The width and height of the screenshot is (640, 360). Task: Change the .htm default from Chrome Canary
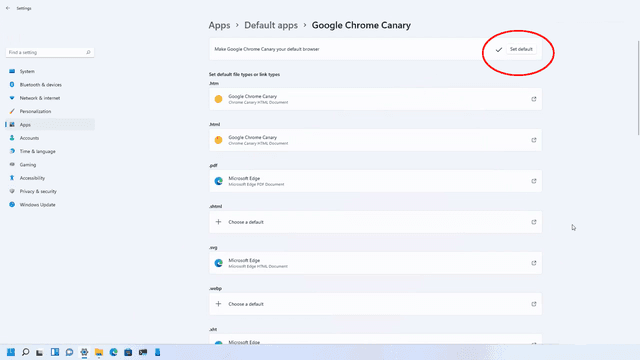pos(376,99)
